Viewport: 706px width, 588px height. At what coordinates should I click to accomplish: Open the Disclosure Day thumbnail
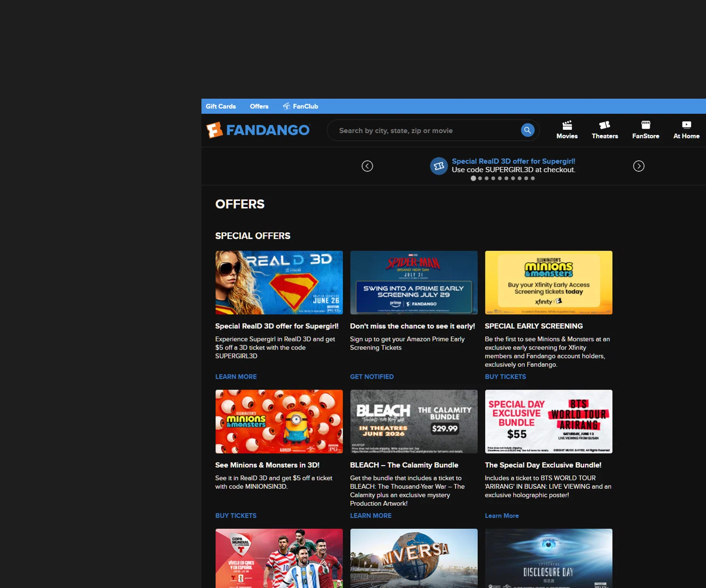[x=549, y=558]
